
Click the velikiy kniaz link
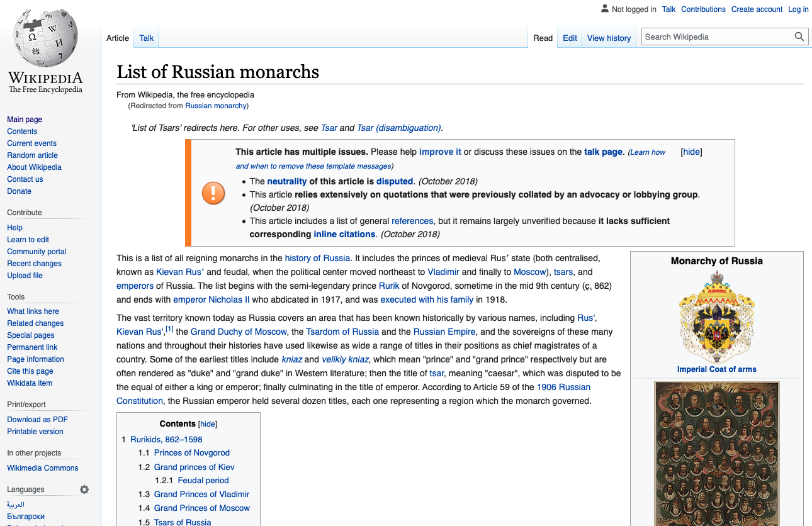point(345,359)
